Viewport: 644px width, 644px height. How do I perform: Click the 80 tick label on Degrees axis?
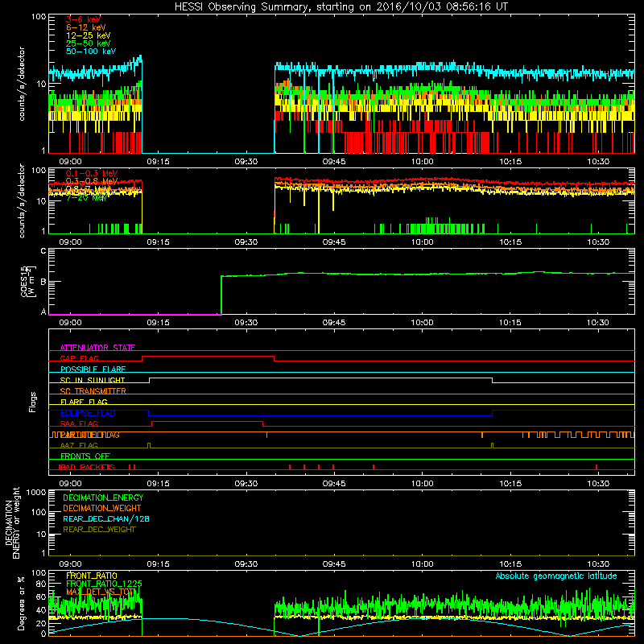(41, 584)
